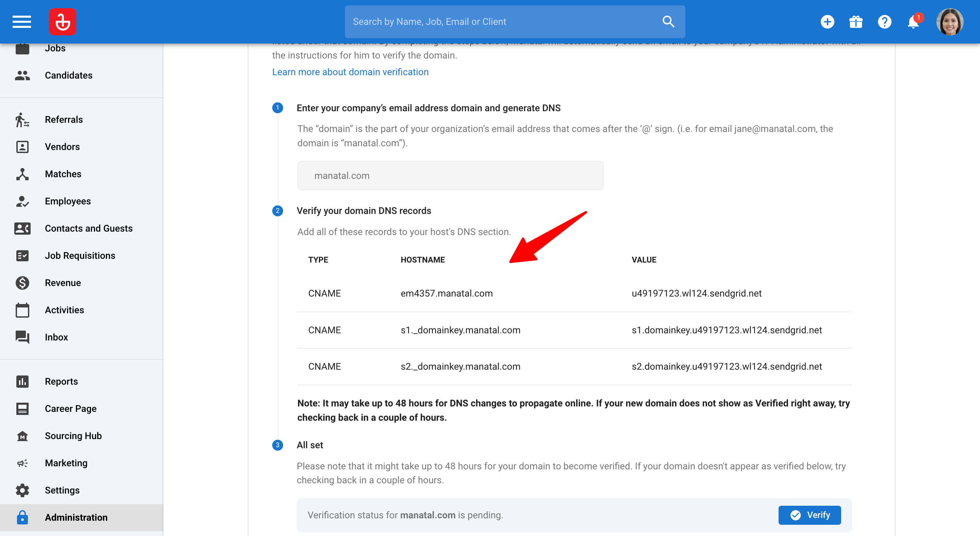Click the Revenue dollar icon

point(22,282)
